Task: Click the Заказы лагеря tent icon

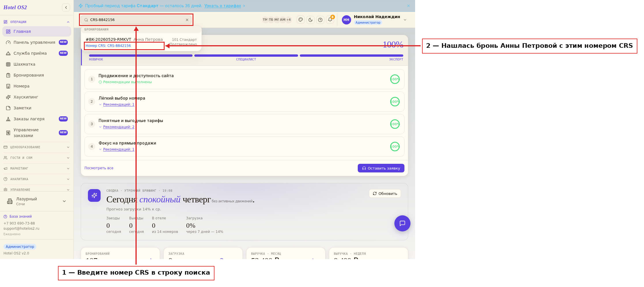Action: pos(8,119)
